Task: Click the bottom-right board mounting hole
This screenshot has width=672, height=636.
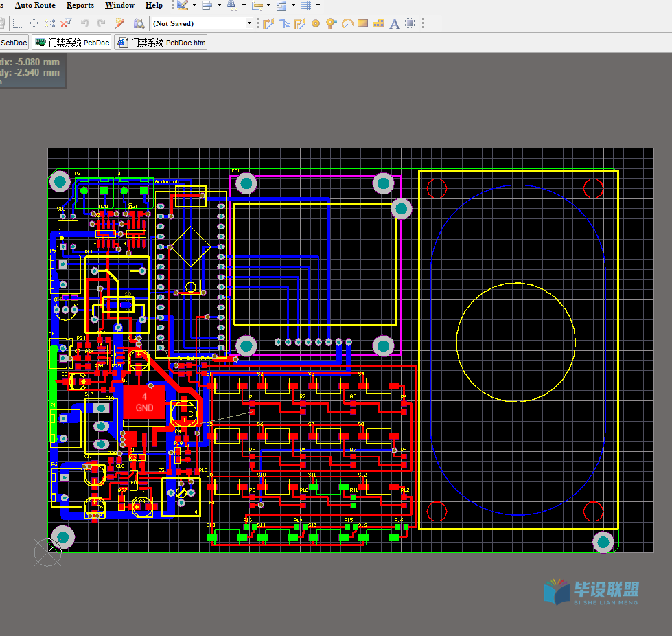Action: click(603, 542)
